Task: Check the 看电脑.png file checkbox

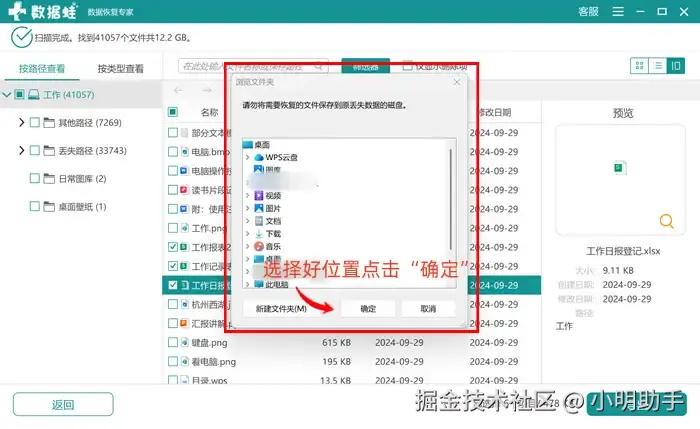Action: pos(173,361)
